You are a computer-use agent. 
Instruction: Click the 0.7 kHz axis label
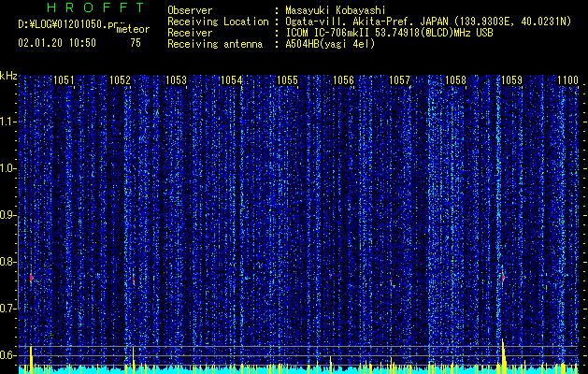coord(7,309)
